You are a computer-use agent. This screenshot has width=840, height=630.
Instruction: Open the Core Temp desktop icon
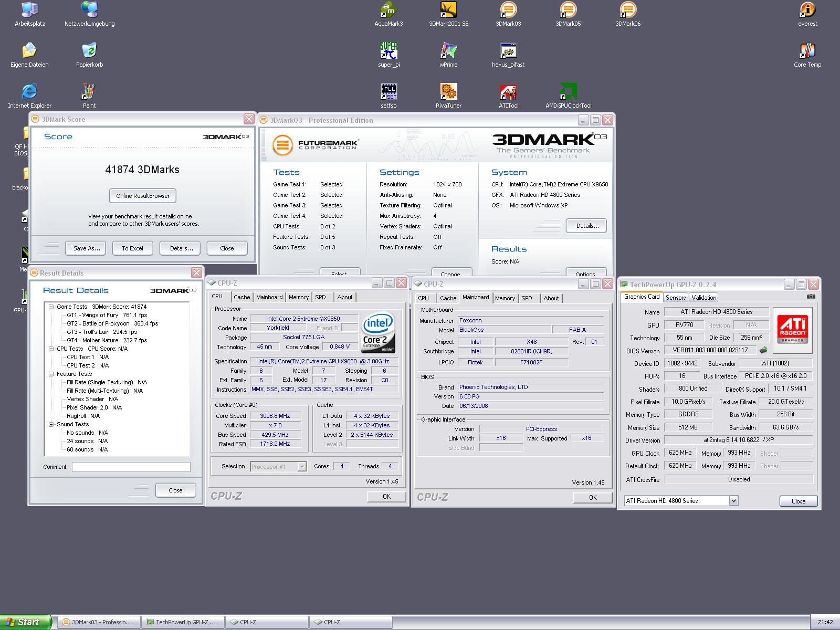tap(807, 55)
